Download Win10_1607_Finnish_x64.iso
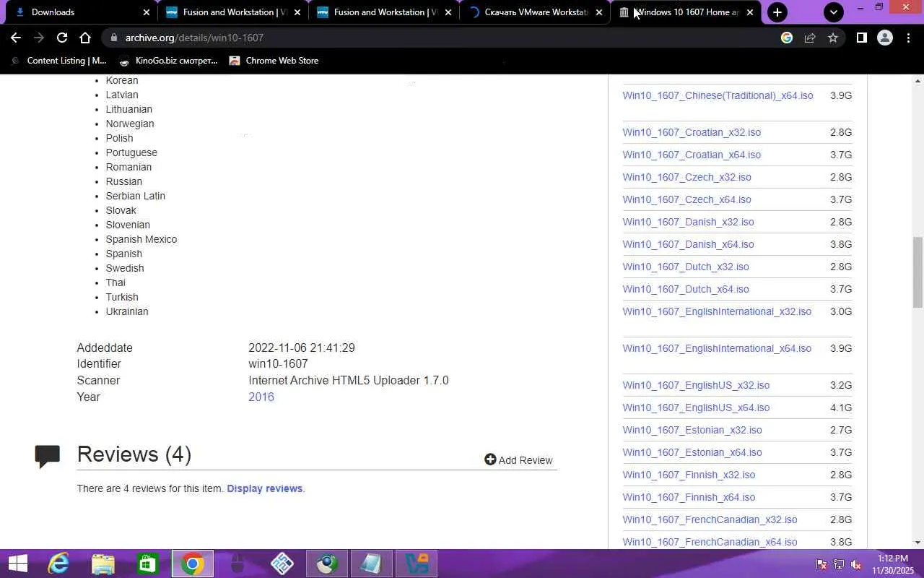This screenshot has height=578, width=924. (689, 497)
